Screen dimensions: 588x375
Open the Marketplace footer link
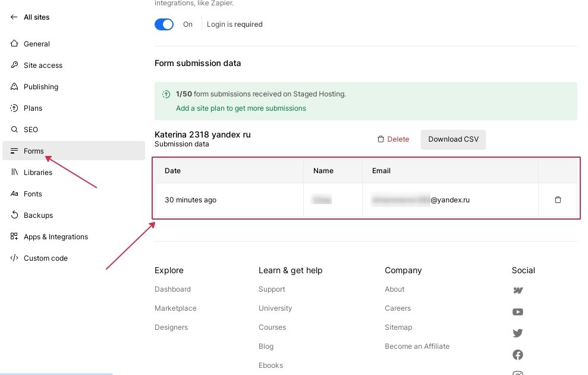pyautogui.click(x=175, y=308)
